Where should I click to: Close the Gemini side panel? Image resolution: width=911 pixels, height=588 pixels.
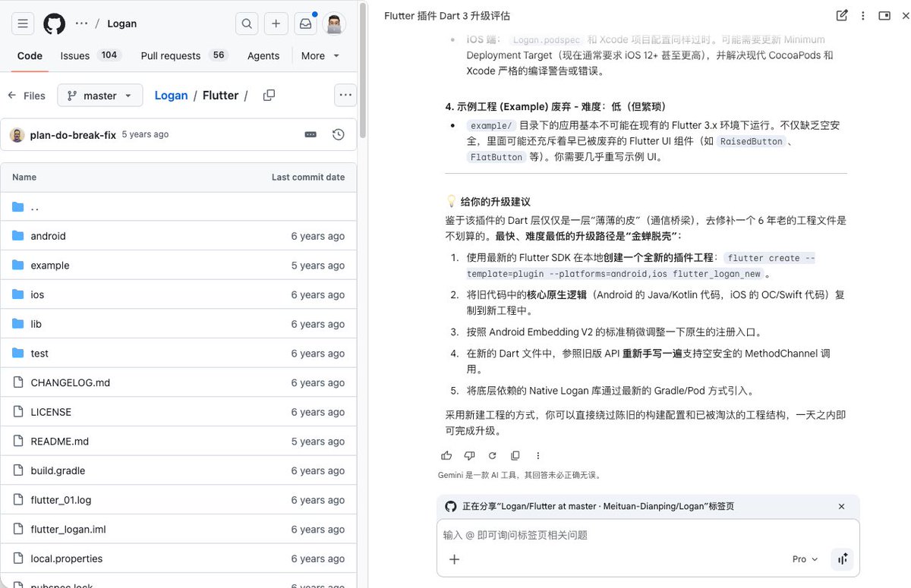pos(906,15)
